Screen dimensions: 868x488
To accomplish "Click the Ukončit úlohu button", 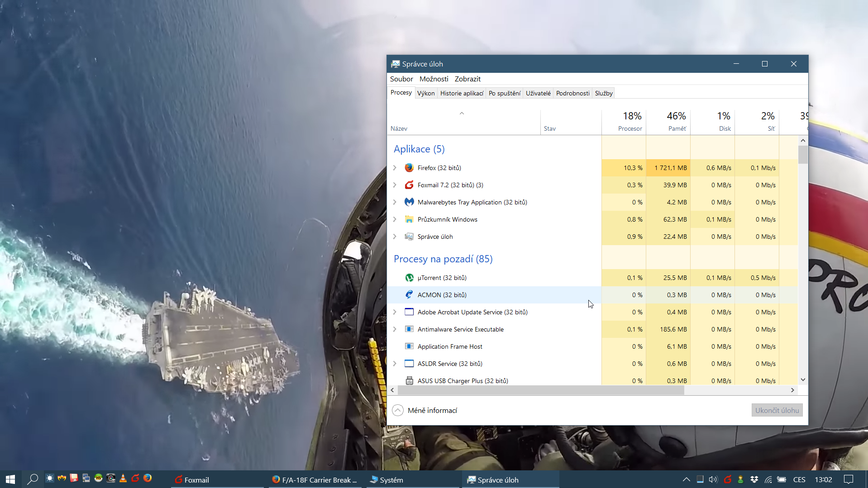I will click(x=777, y=410).
